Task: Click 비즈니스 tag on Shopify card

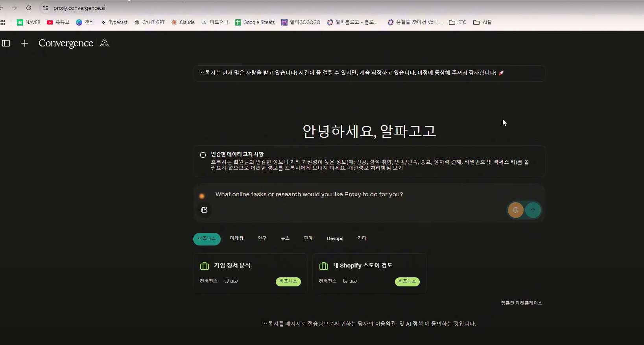Action: [x=407, y=282]
